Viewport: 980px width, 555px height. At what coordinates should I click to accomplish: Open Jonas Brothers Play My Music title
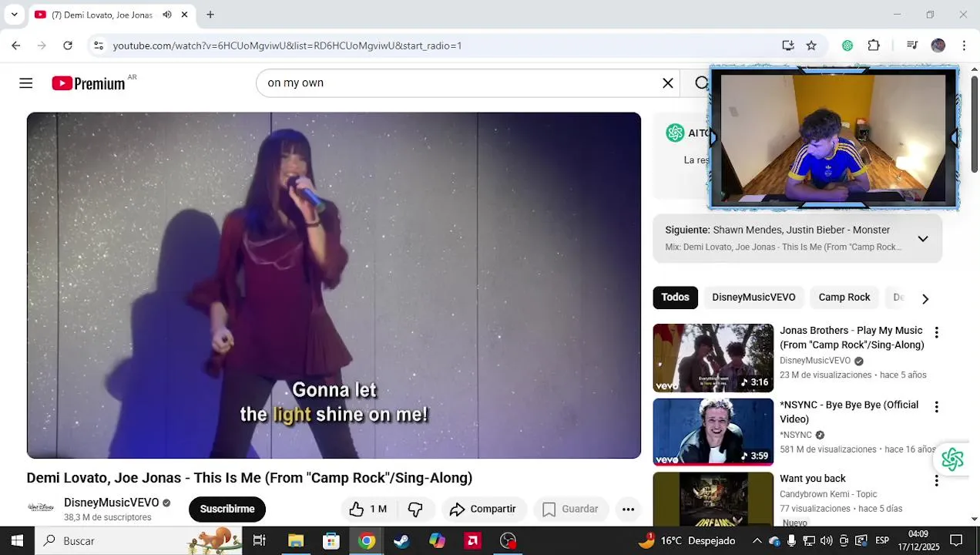[x=851, y=338]
